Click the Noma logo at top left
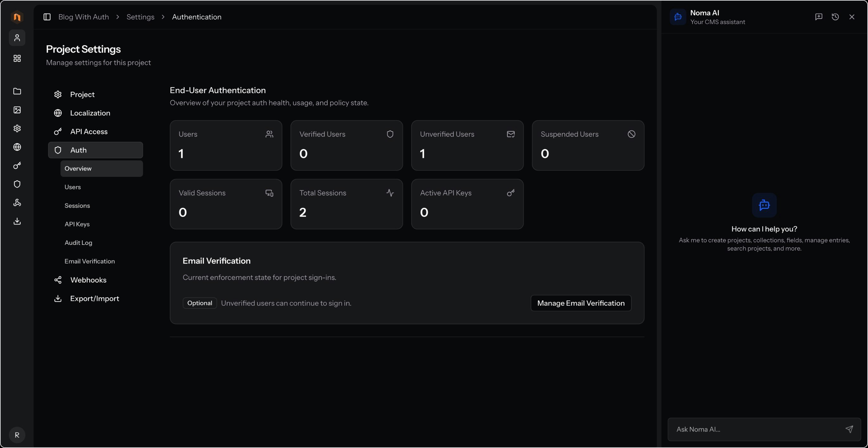 pyautogui.click(x=17, y=17)
